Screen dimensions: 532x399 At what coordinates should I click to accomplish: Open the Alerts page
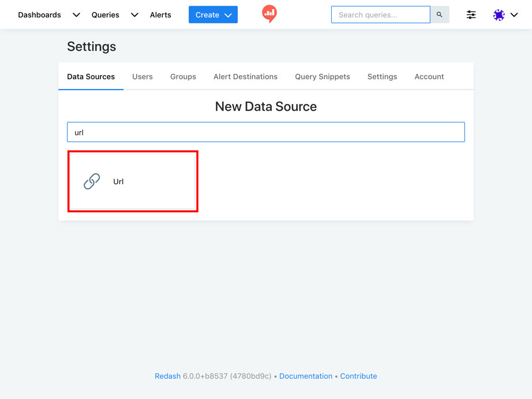tap(160, 15)
